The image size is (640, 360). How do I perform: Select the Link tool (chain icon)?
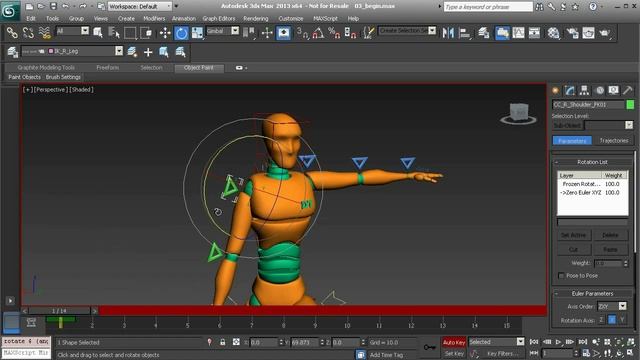click(x=12, y=32)
